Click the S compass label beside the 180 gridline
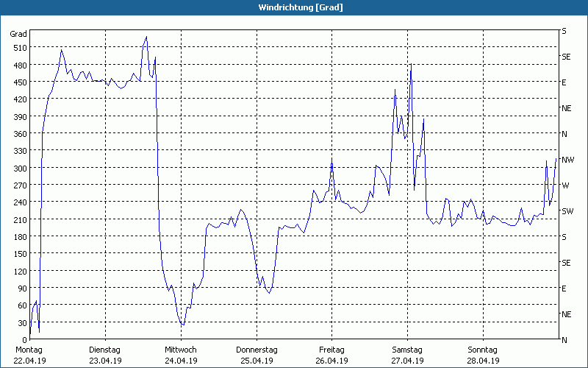The width and height of the screenshot is (588, 368). [x=564, y=237]
